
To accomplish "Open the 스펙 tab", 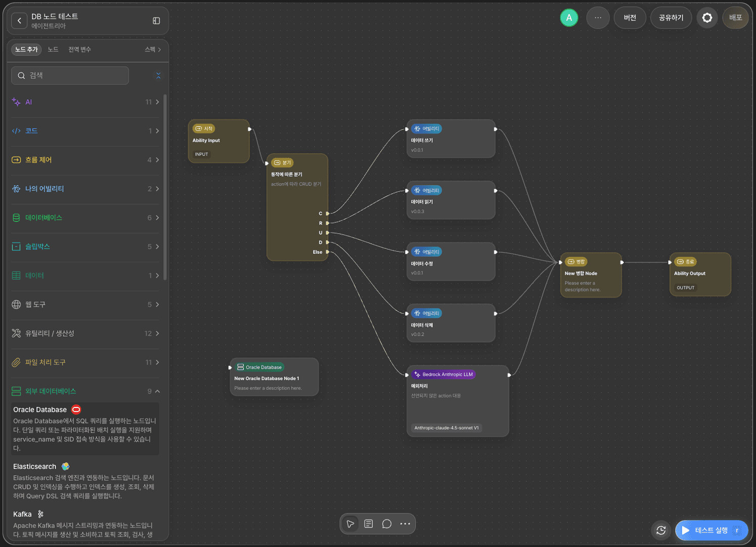I will tap(152, 50).
